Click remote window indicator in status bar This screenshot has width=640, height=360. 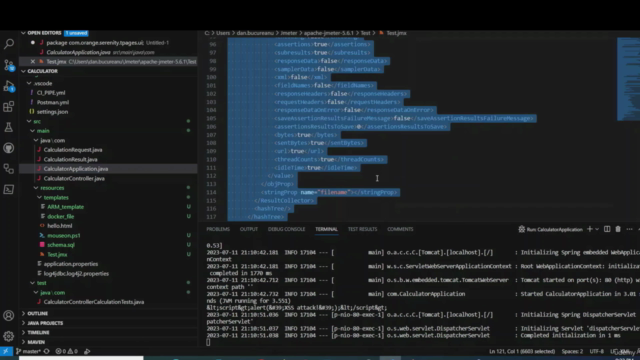tap(6, 351)
